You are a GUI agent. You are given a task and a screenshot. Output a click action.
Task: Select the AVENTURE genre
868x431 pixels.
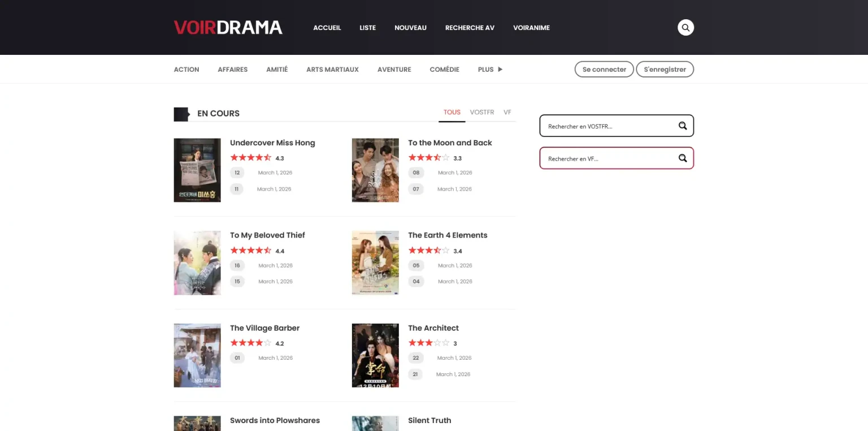tap(394, 70)
